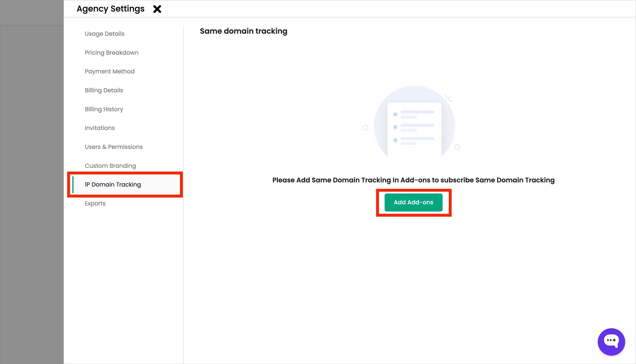
Task: Open the Usage Details section
Action: click(104, 34)
